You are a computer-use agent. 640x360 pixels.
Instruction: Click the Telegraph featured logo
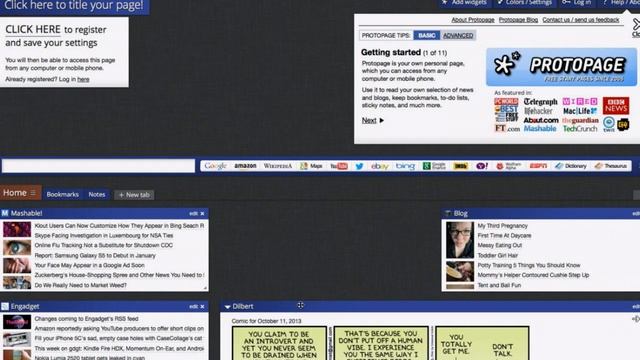[540, 102]
